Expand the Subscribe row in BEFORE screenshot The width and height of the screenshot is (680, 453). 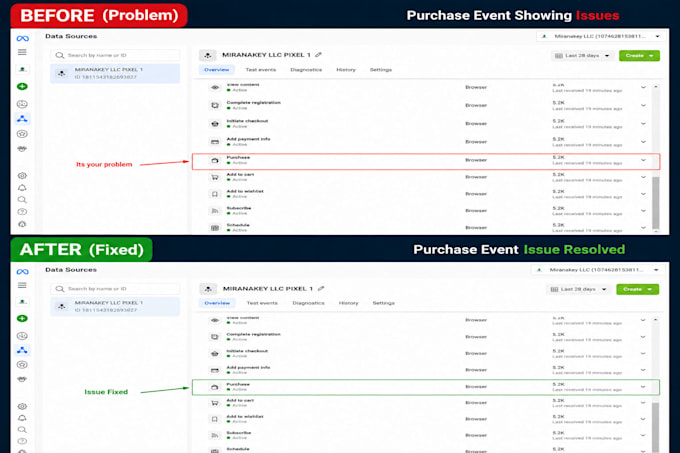[644, 211]
